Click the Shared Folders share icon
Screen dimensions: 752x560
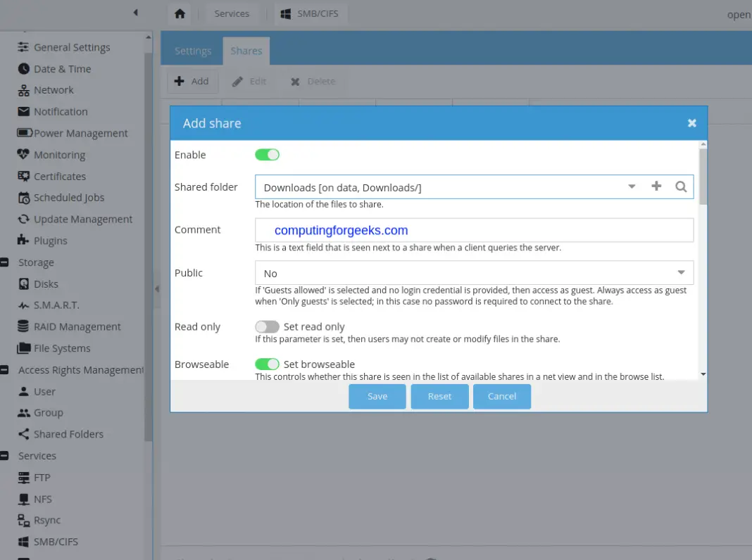(x=24, y=434)
